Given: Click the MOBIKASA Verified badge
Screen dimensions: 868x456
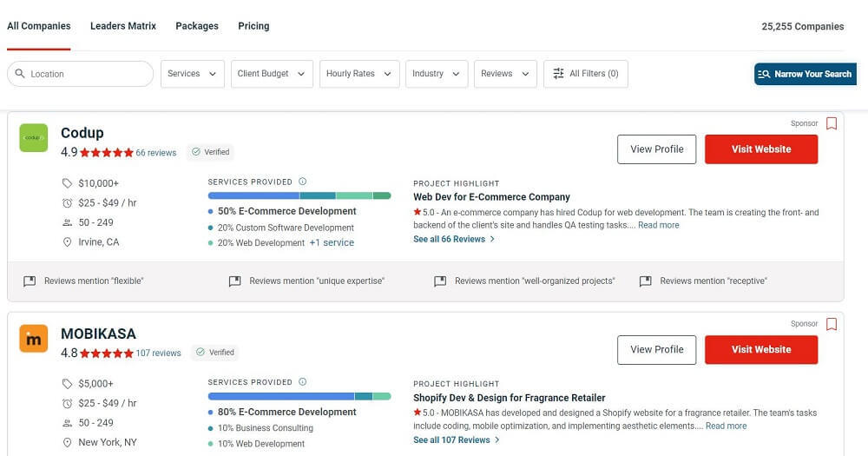Looking at the screenshot, I should 215,353.
